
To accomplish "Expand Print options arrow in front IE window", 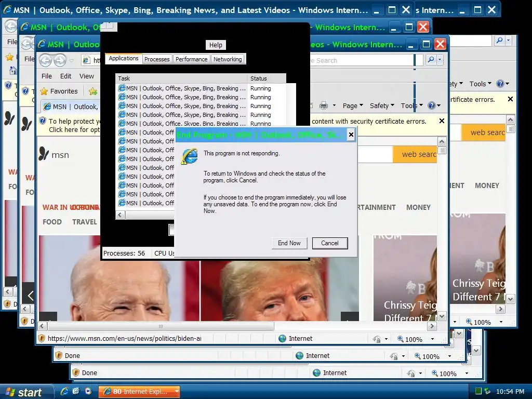I will click(x=334, y=105).
